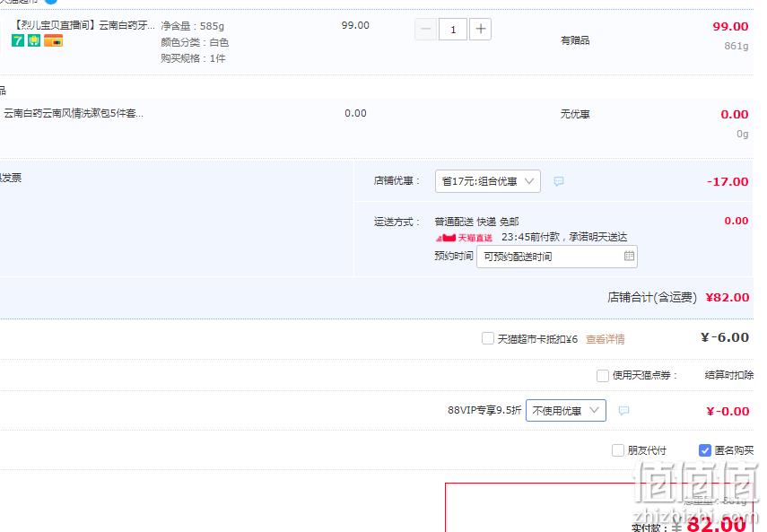
Task: Click the -17.00 discount amount
Action: (x=728, y=182)
